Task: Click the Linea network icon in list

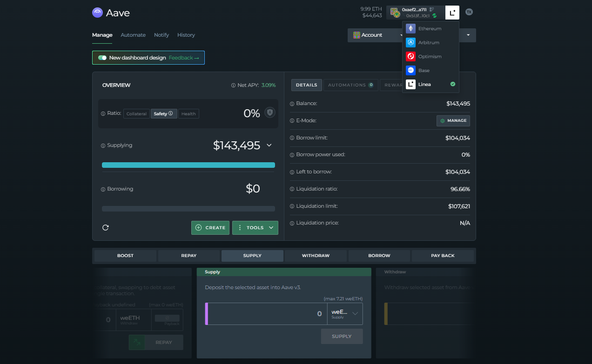Action: click(x=410, y=84)
